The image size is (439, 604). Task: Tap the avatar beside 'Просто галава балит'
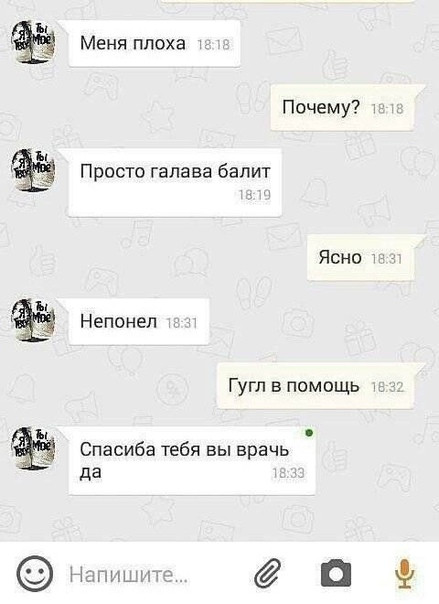(33, 170)
